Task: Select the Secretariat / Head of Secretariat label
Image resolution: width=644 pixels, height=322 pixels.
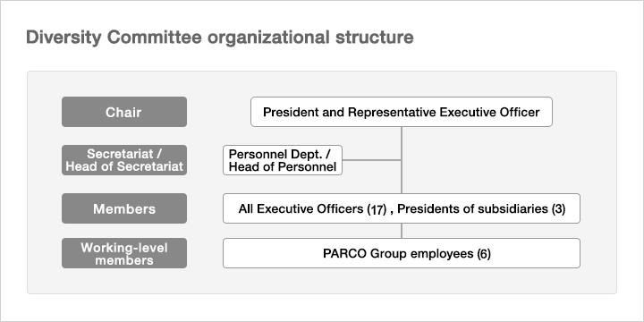Action: 124,160
